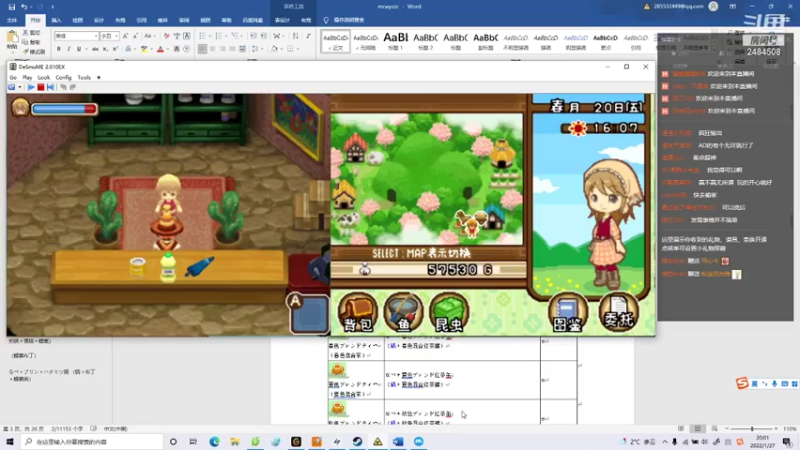Save the document from quick access toolbar

click(x=12, y=7)
